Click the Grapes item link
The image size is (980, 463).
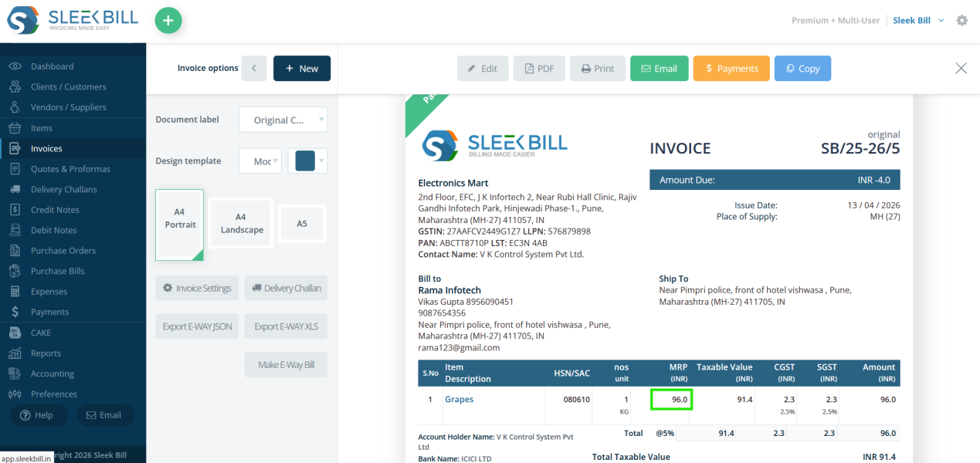click(x=459, y=400)
